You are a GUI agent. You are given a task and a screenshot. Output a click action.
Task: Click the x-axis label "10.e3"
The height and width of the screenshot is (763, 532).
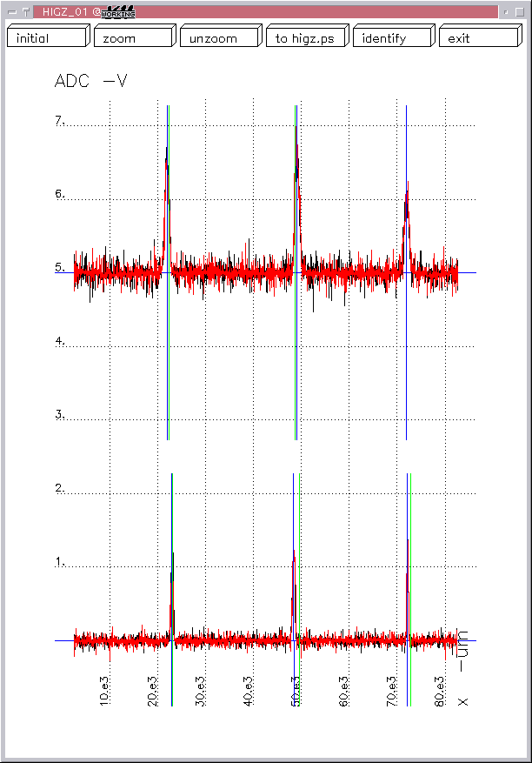[104, 691]
